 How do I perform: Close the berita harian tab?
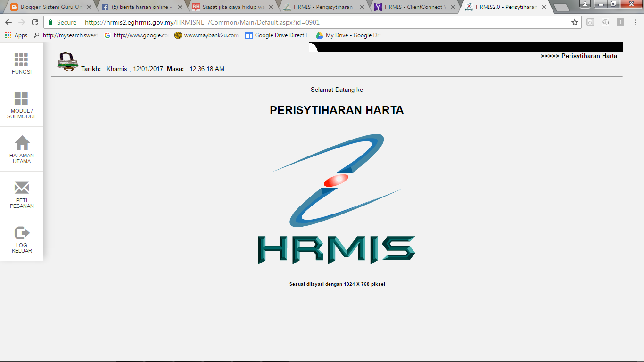pyautogui.click(x=180, y=7)
